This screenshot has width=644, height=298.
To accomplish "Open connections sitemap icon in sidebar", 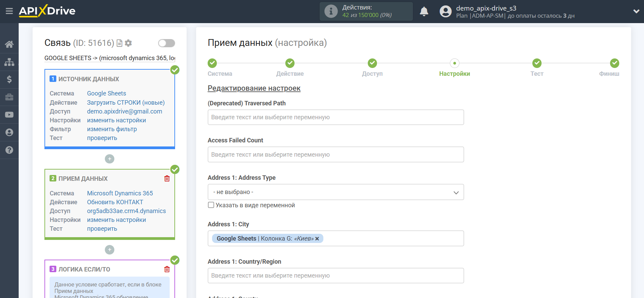I will pyautogui.click(x=9, y=62).
